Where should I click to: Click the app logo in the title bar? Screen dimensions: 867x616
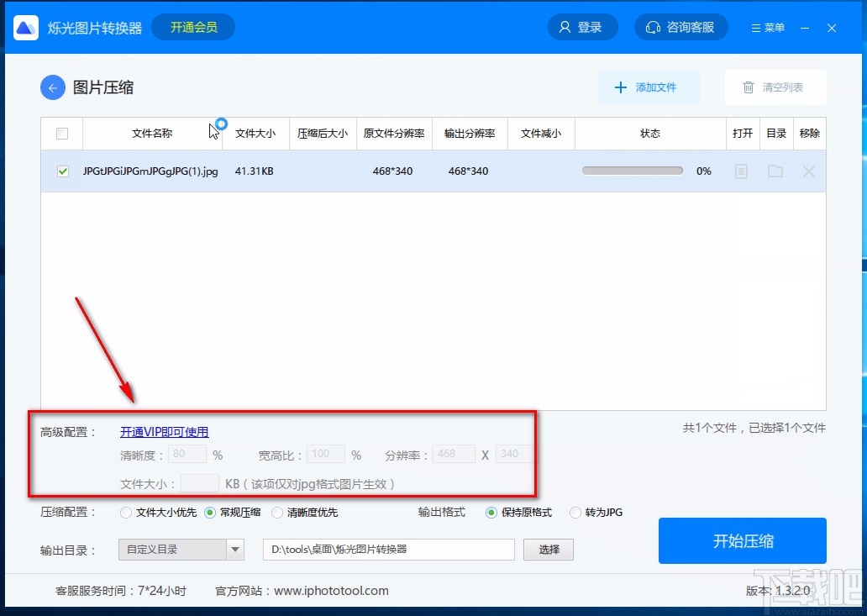[x=25, y=26]
